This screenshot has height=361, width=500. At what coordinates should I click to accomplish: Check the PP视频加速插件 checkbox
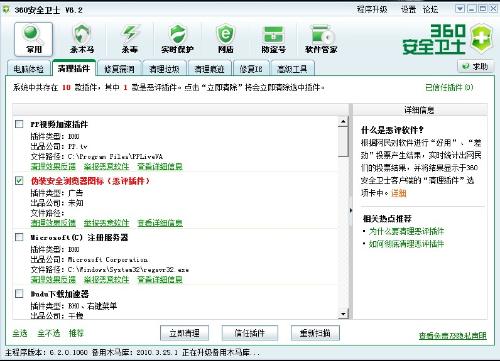19,124
